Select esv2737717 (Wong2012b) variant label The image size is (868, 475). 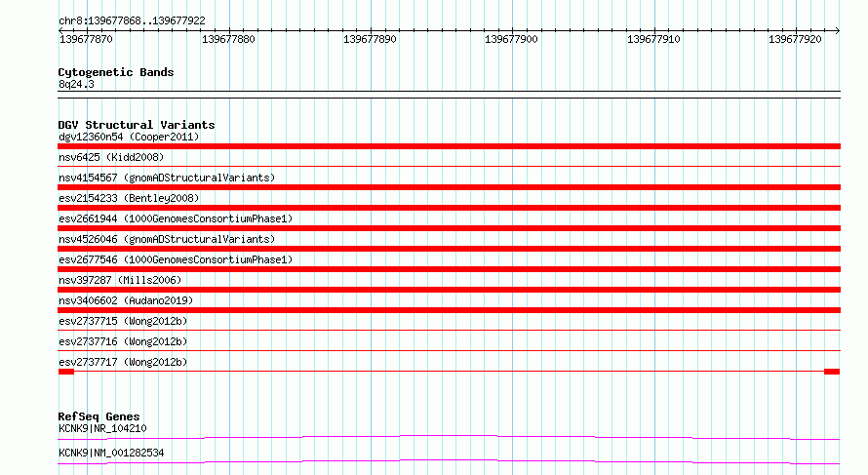pos(123,362)
